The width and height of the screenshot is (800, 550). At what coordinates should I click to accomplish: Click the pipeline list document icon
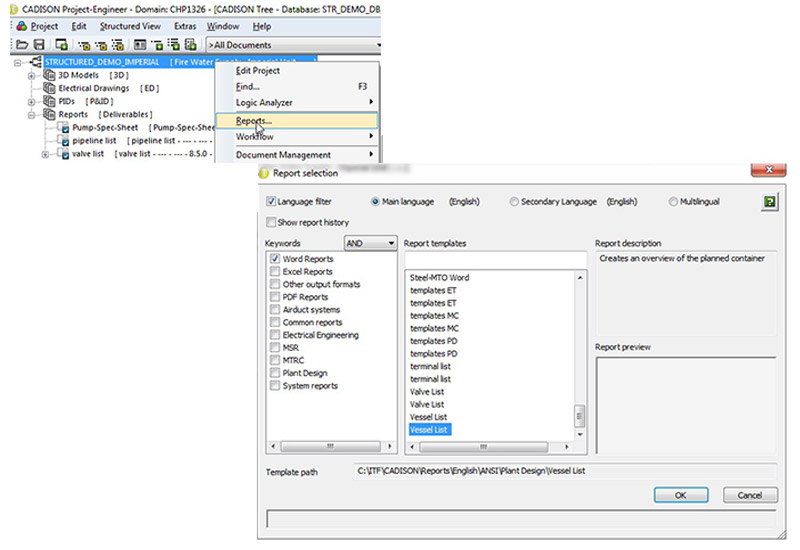tap(64, 140)
